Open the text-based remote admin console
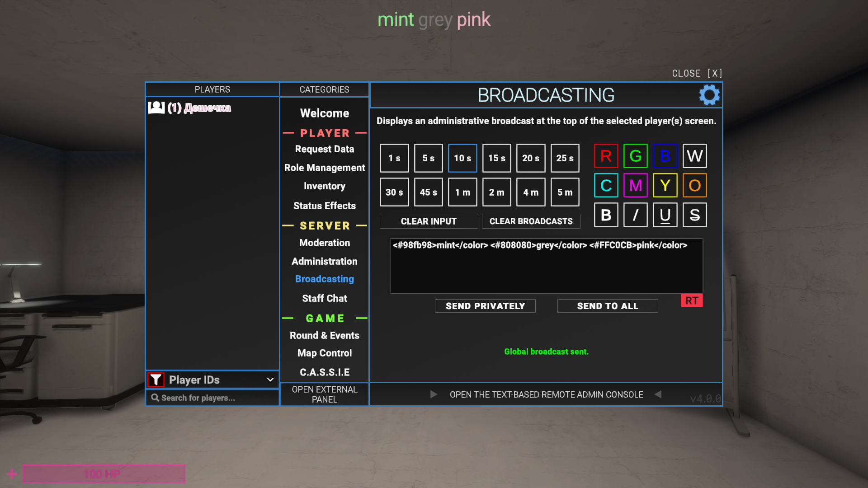 click(x=546, y=394)
